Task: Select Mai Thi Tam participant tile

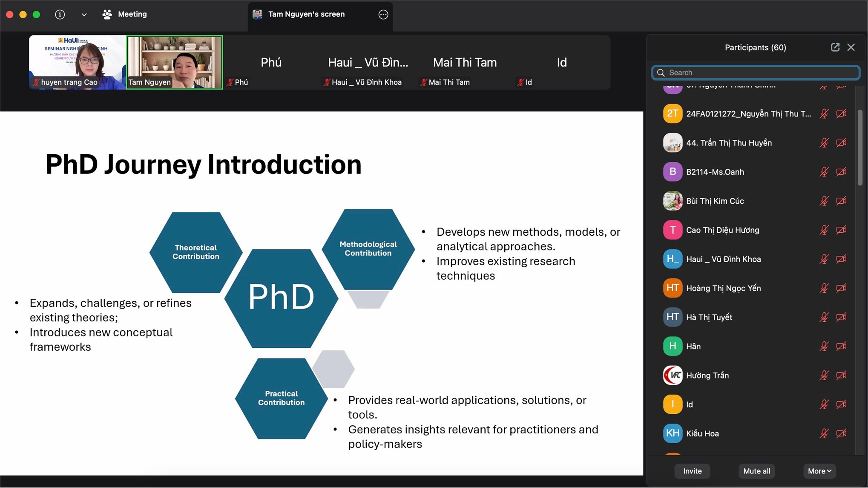Action: pyautogui.click(x=465, y=63)
